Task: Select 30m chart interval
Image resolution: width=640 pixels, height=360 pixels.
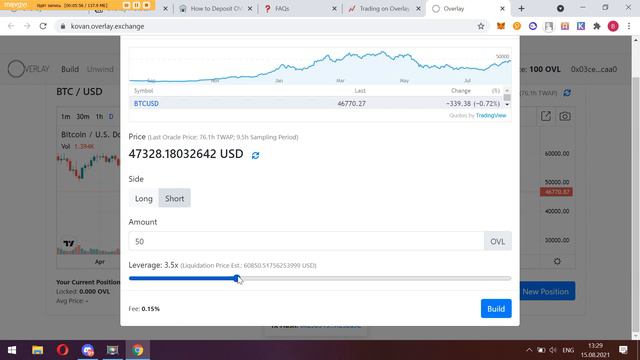Action: click(x=82, y=117)
